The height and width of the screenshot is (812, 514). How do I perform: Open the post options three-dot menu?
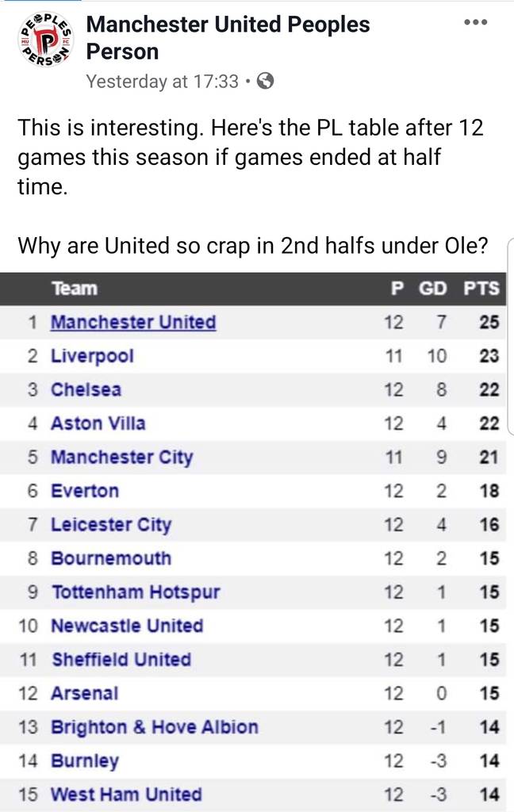click(x=475, y=21)
